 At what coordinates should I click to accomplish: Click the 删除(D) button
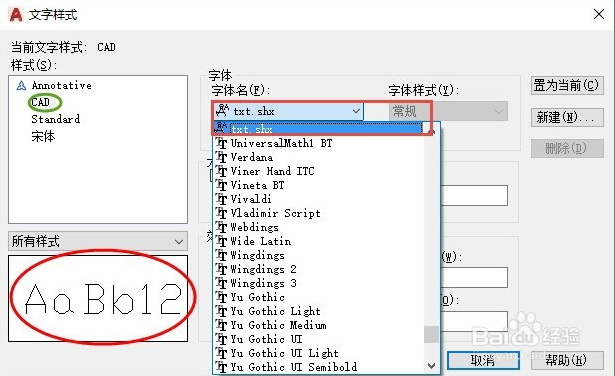[x=567, y=148]
